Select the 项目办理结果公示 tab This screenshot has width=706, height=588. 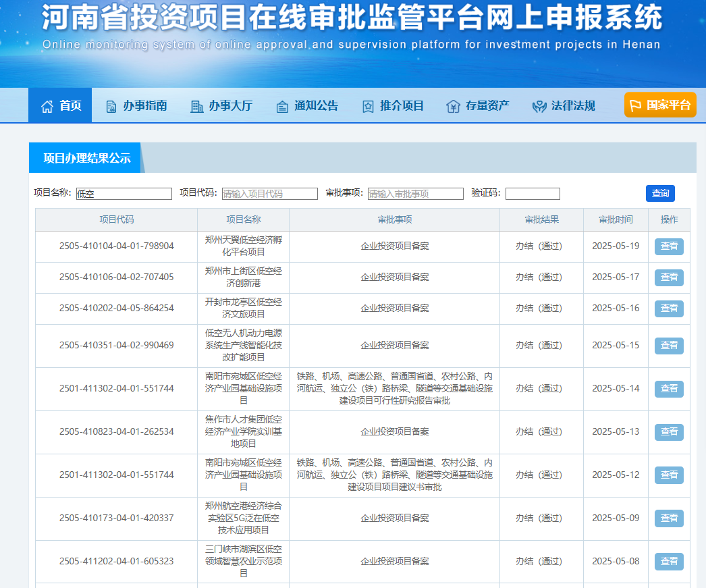[86, 158]
